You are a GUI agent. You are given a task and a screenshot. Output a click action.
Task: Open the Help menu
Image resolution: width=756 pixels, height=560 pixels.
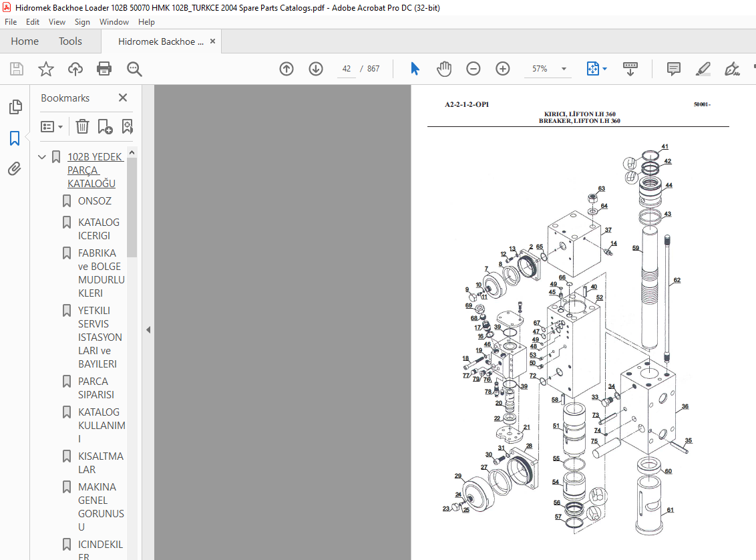pyautogui.click(x=146, y=21)
